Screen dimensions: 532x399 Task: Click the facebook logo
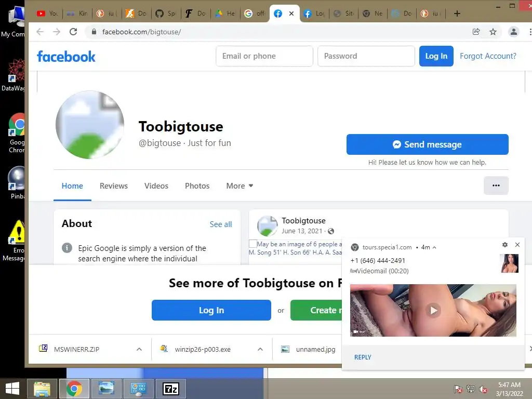pyautogui.click(x=66, y=56)
